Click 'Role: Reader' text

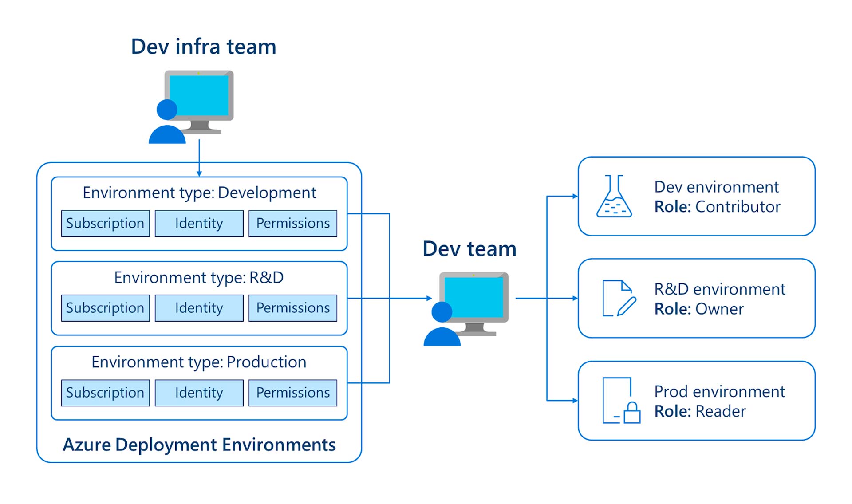click(x=700, y=412)
